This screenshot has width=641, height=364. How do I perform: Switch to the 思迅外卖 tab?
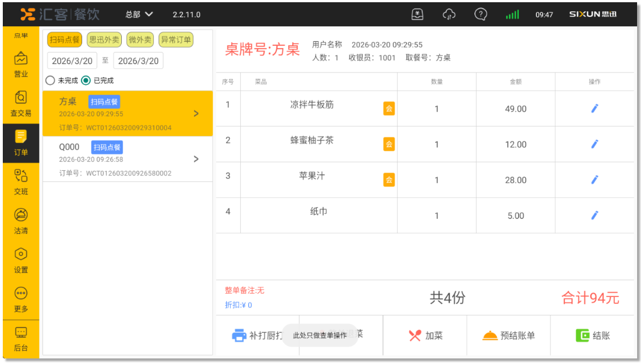(104, 40)
